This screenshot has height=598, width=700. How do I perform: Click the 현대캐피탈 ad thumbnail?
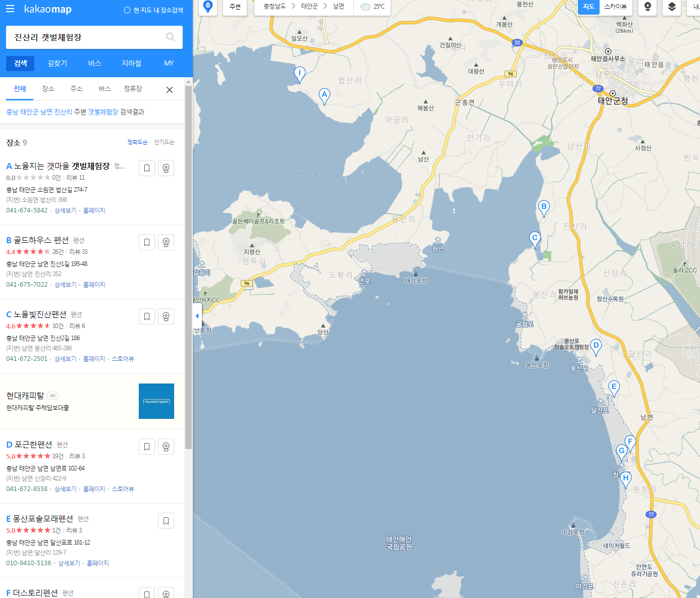pos(156,401)
